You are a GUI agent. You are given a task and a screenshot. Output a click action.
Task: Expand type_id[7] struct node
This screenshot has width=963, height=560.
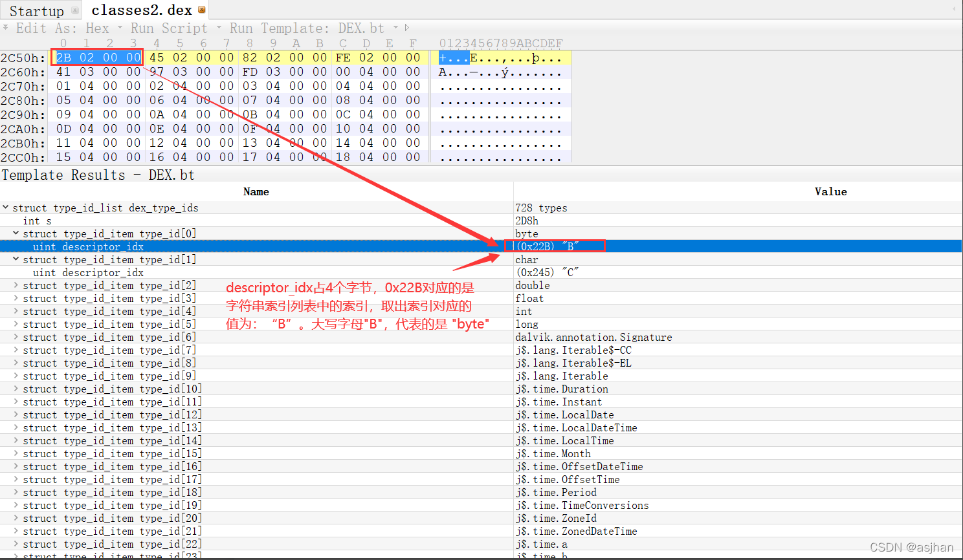(16, 350)
